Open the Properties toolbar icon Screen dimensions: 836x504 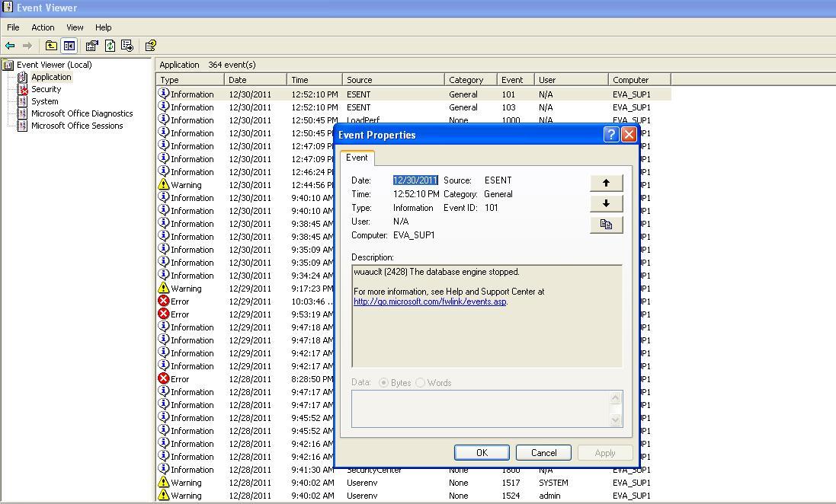click(x=91, y=46)
